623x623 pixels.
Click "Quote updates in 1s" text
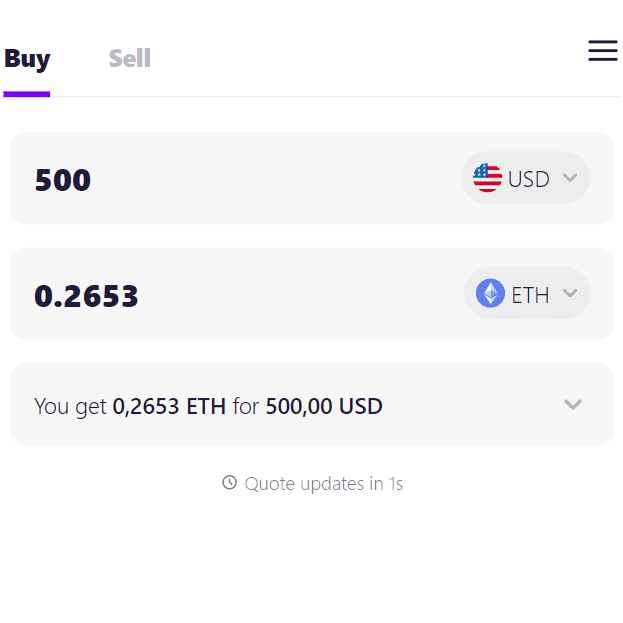tap(323, 484)
